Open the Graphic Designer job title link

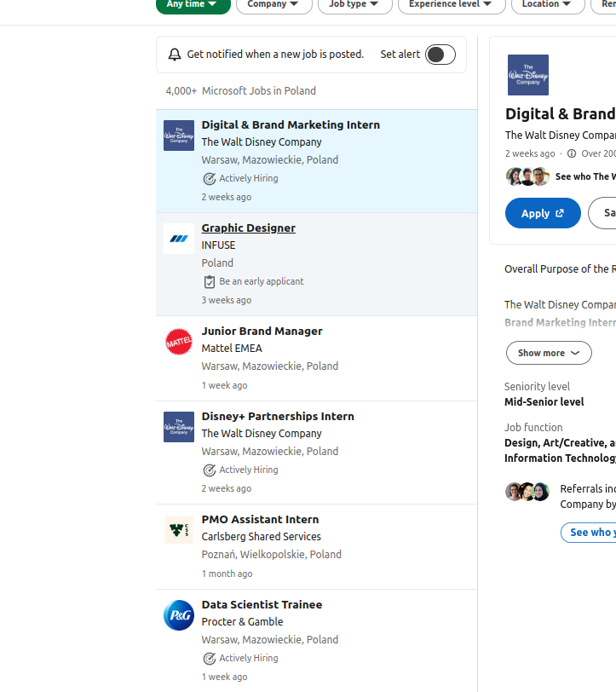(x=249, y=228)
